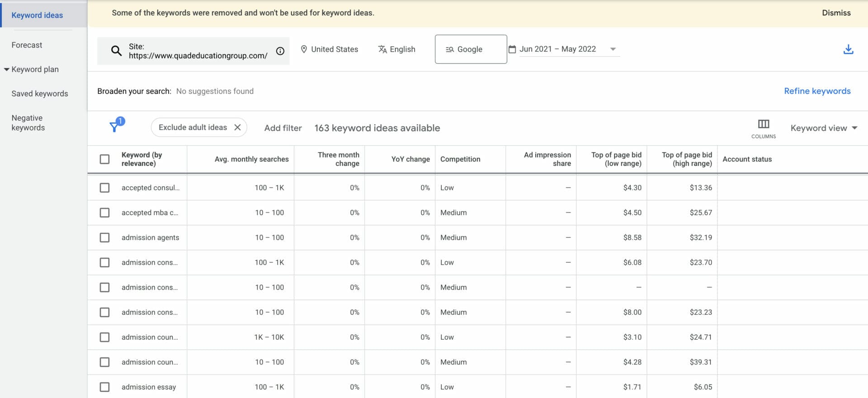
Task: Click 'No suggestions found' text
Action: pos(215,91)
